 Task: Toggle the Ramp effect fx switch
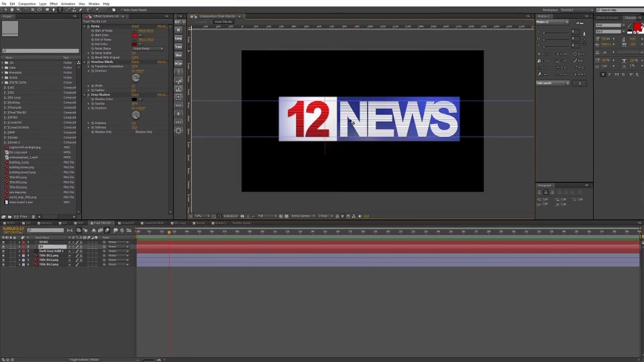[x=89, y=26]
